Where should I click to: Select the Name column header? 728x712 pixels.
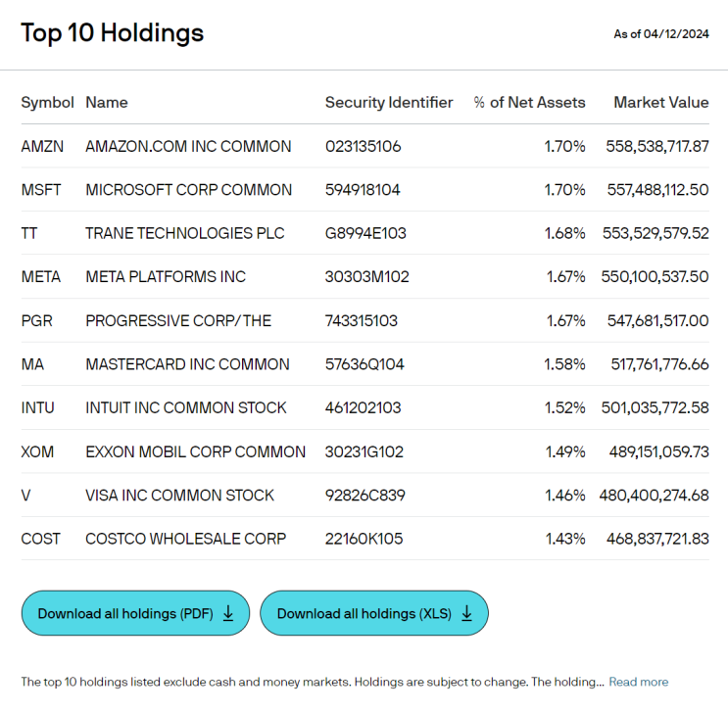(x=107, y=102)
